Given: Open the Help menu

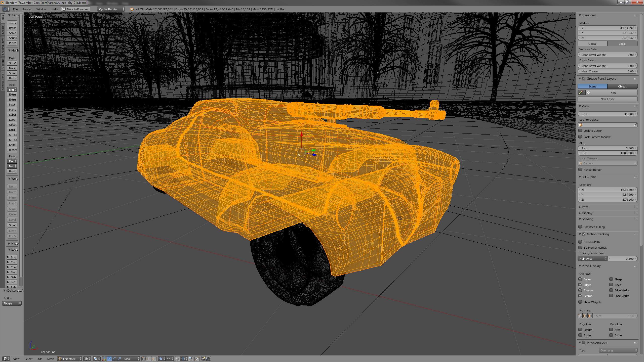Looking at the screenshot, I should coord(54,9).
